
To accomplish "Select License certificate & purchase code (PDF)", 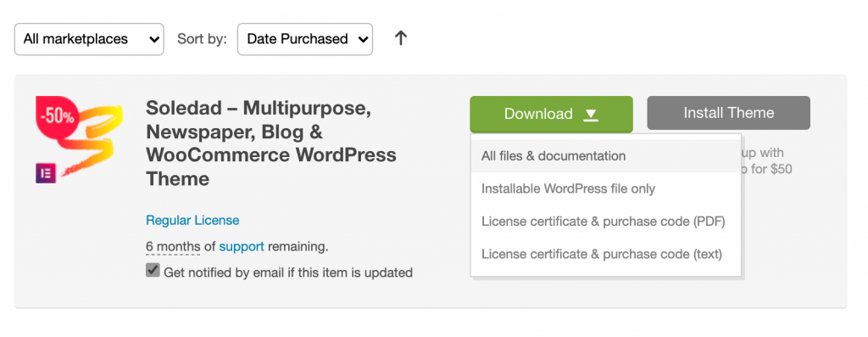I will [x=605, y=222].
